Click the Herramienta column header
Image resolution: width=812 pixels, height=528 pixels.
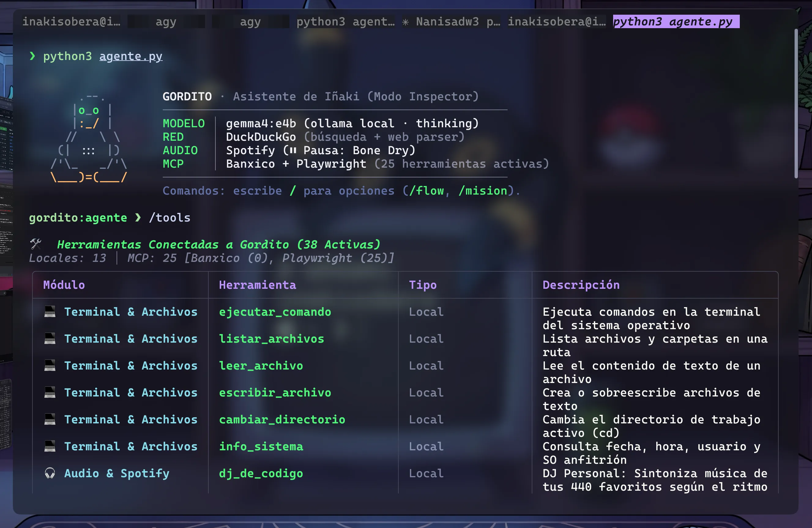click(x=258, y=285)
